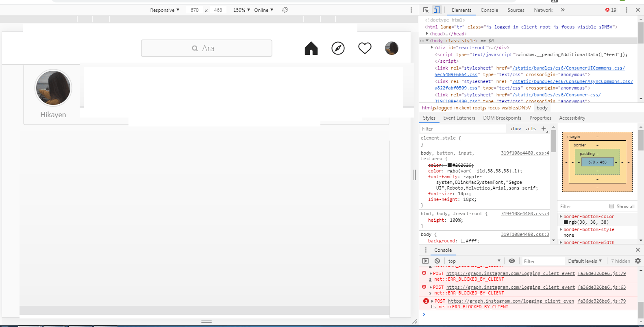Click #fff background color swatch
The image size is (644, 327).
tap(463, 241)
